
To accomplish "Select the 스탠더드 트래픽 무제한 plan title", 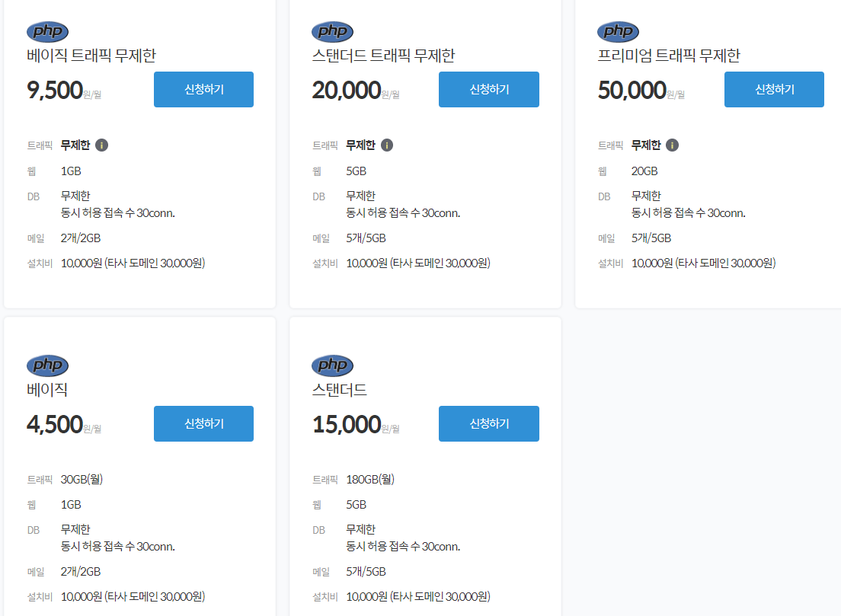I will 383,56.
